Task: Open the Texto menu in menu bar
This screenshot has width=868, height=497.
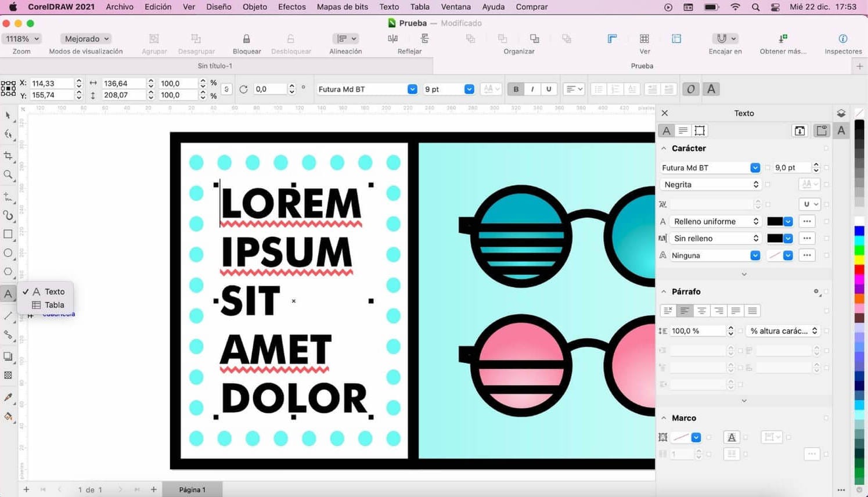Action: click(x=388, y=7)
